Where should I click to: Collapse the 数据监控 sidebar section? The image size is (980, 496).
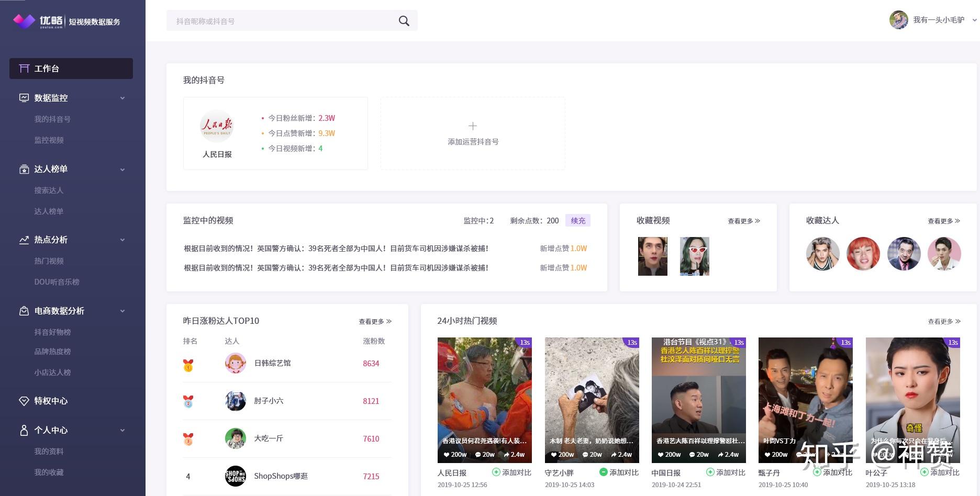point(122,98)
